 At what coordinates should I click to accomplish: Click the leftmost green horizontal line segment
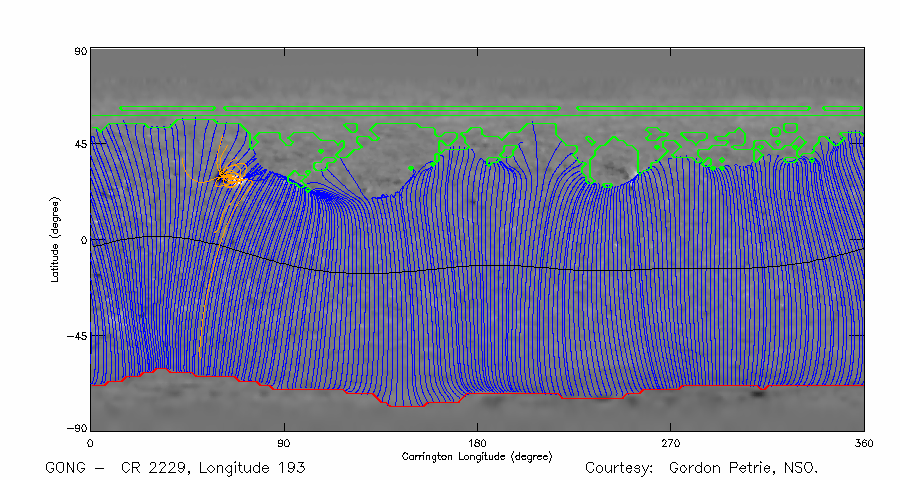click(167, 108)
